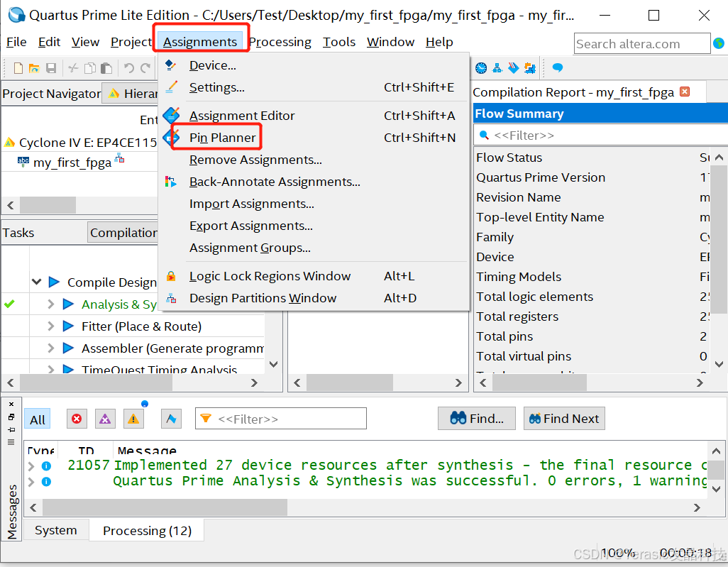Viewport: 728px width, 567px height.
Task: Click the Paste clipboard icon
Action: 106,68
